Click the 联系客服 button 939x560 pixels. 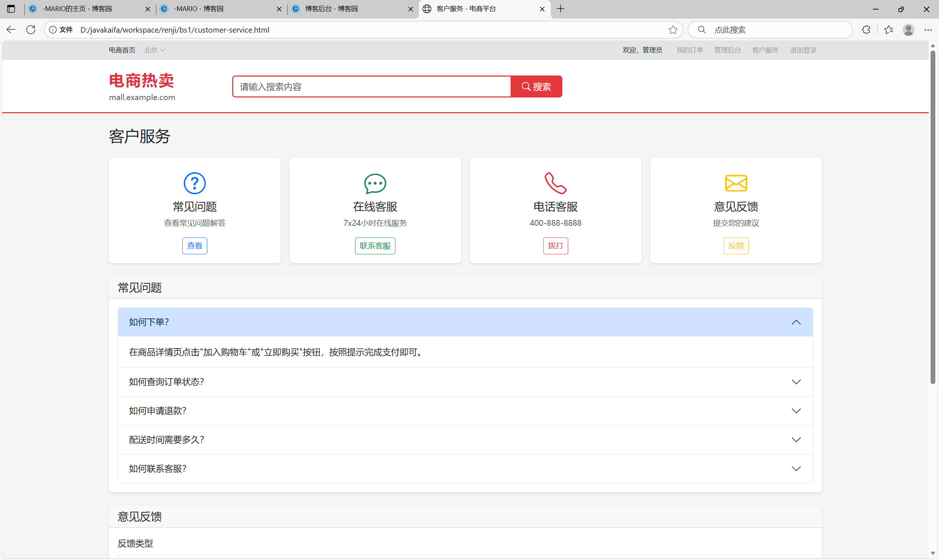(374, 246)
